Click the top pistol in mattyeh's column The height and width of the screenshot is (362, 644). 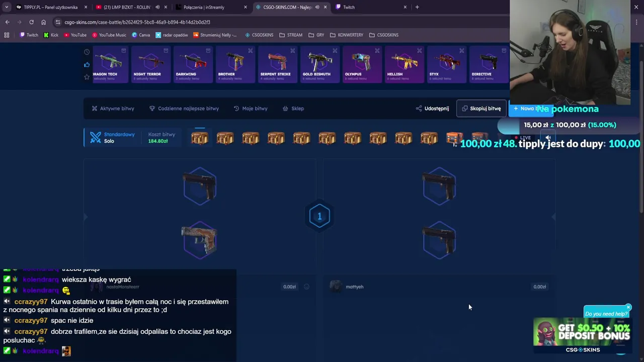point(439,186)
